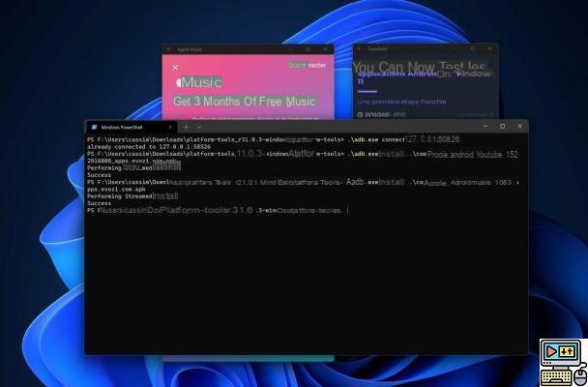Go back in the Apple Music window
Screen dimensions: 588x387
pyautogui.click(x=168, y=49)
